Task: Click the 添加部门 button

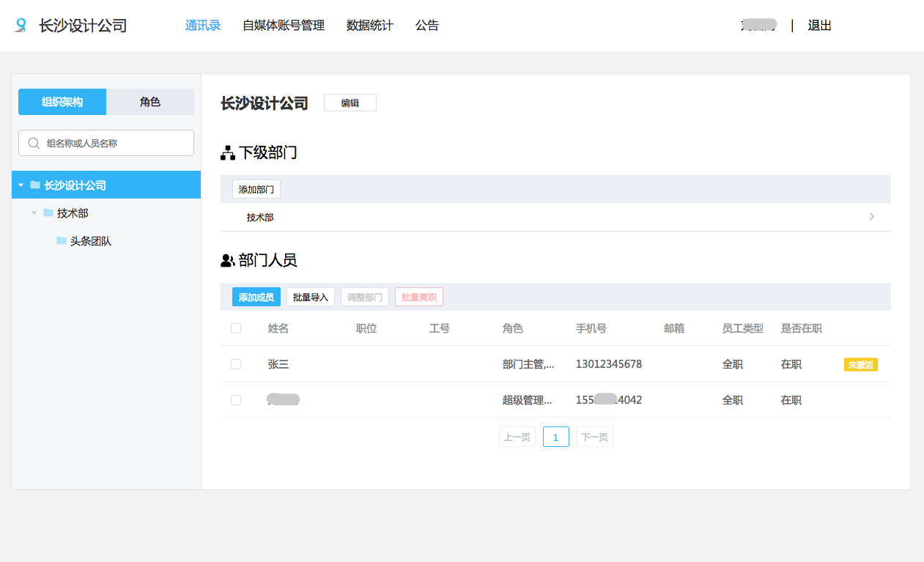Action: 256,189
